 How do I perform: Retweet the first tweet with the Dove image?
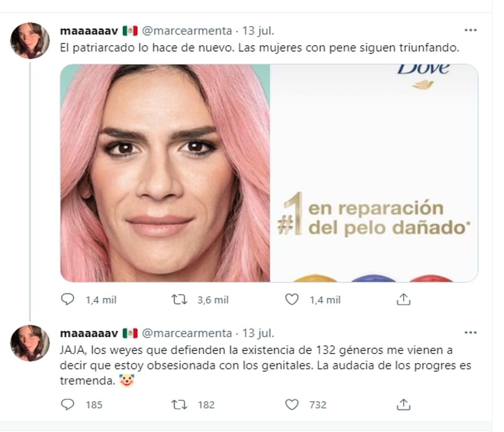click(x=179, y=300)
